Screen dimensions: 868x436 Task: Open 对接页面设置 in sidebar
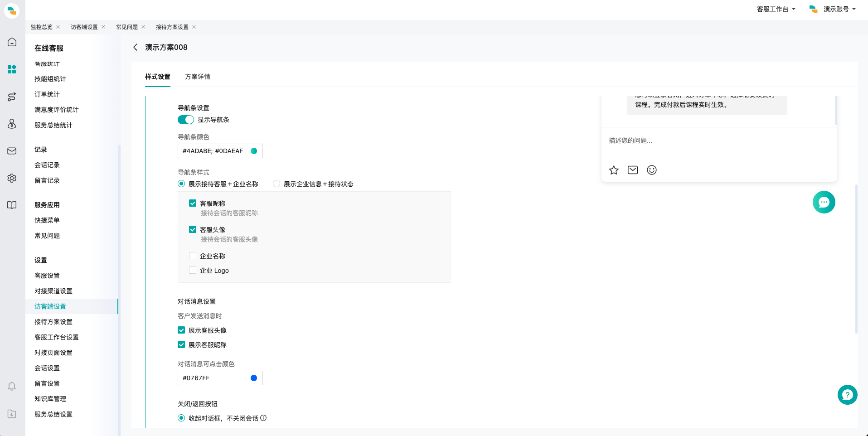(53, 353)
